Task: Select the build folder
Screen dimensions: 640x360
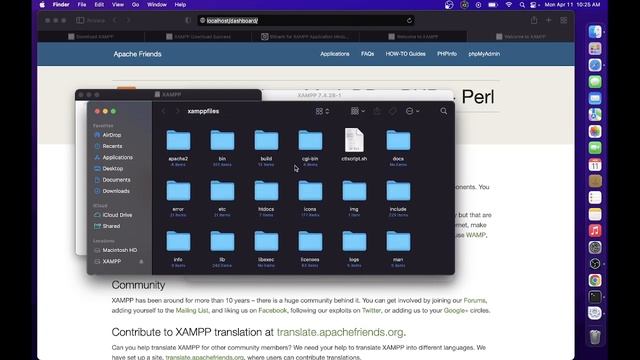Action: 267,141
